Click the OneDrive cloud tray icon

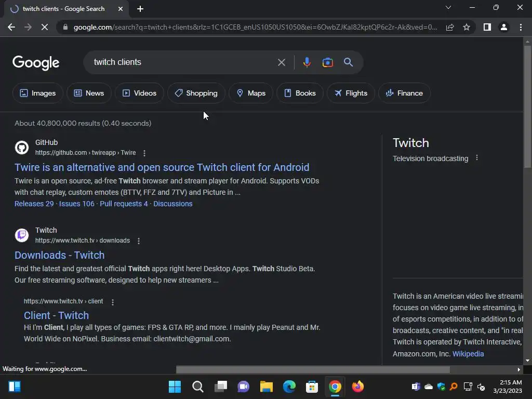[x=429, y=387]
